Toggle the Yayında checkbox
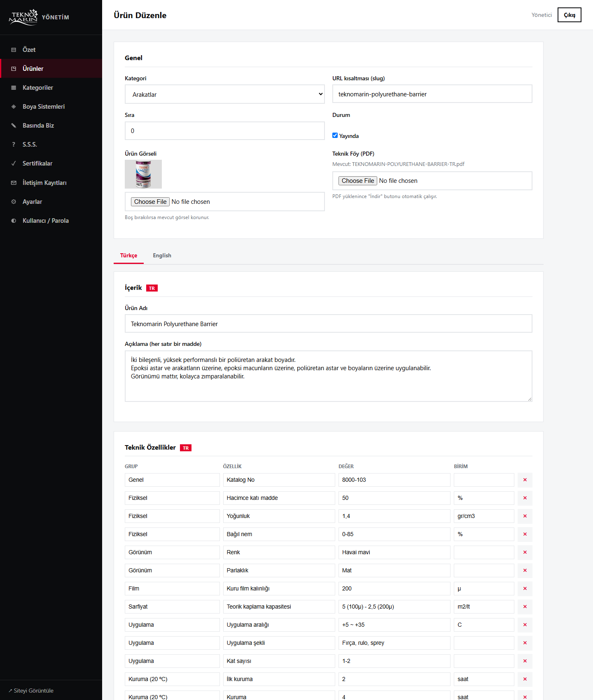The height and width of the screenshot is (700, 593). click(335, 135)
